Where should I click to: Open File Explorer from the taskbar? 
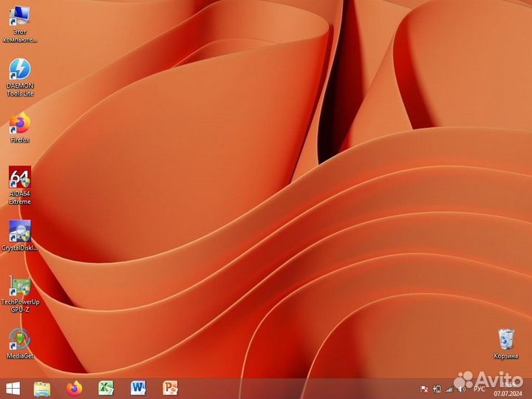click(x=42, y=388)
